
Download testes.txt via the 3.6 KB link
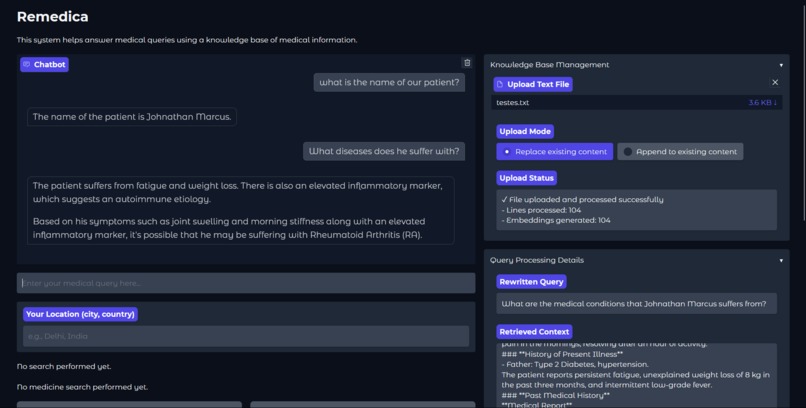point(762,102)
